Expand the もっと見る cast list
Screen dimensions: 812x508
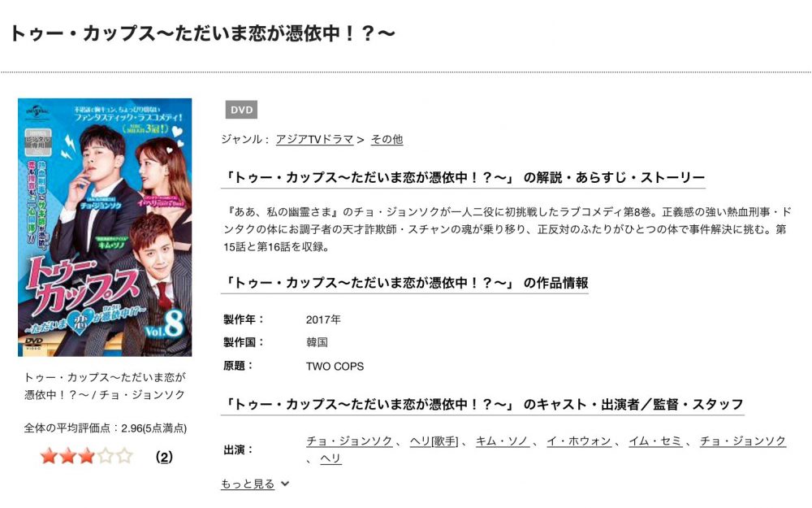coord(248,484)
